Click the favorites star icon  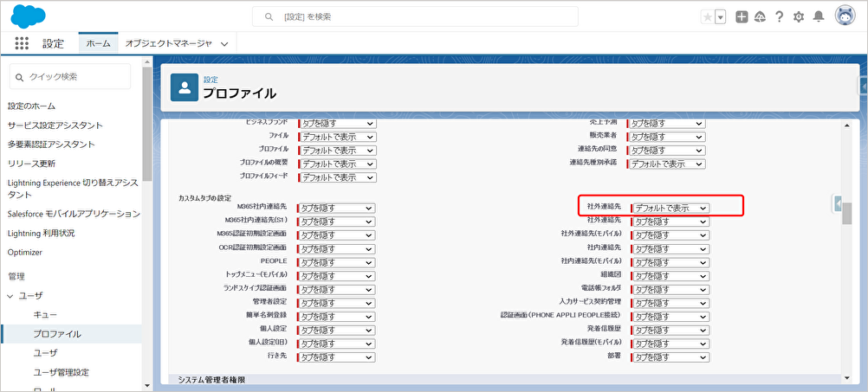point(708,17)
